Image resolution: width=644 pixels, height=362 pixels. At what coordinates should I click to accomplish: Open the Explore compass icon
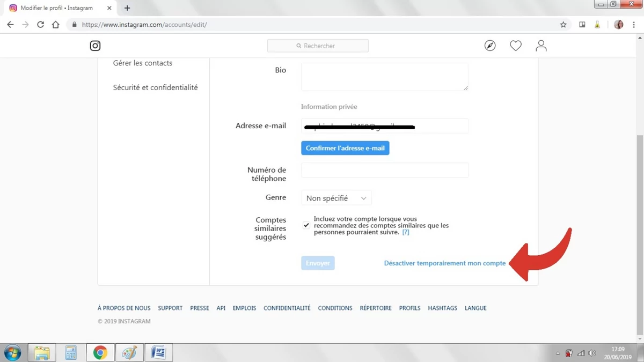(x=490, y=46)
